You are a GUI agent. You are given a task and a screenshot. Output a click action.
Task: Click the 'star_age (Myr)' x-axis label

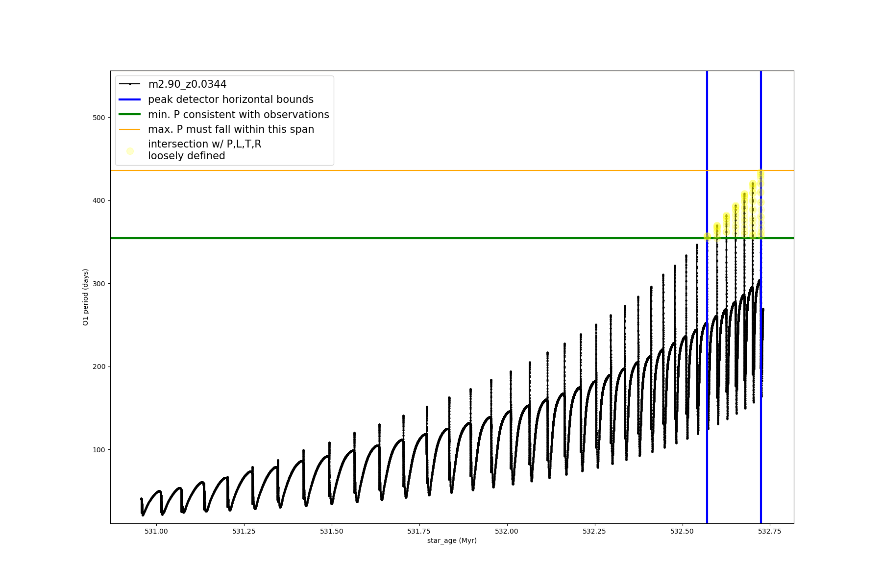point(452,540)
